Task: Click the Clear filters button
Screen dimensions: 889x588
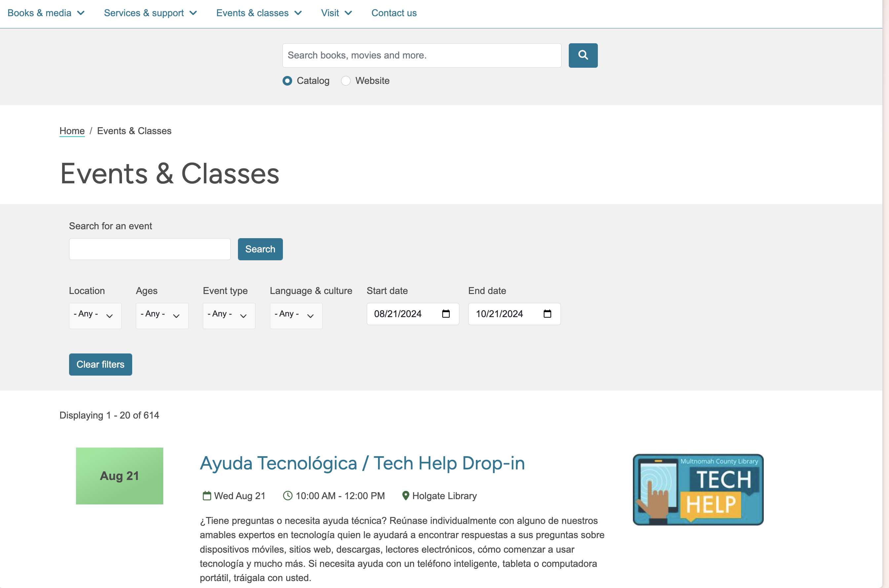Action: pos(100,364)
